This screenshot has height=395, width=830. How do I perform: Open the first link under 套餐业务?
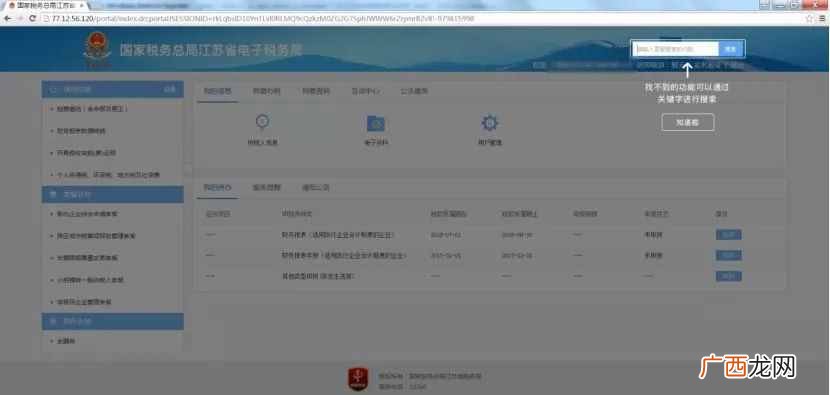[87, 214]
